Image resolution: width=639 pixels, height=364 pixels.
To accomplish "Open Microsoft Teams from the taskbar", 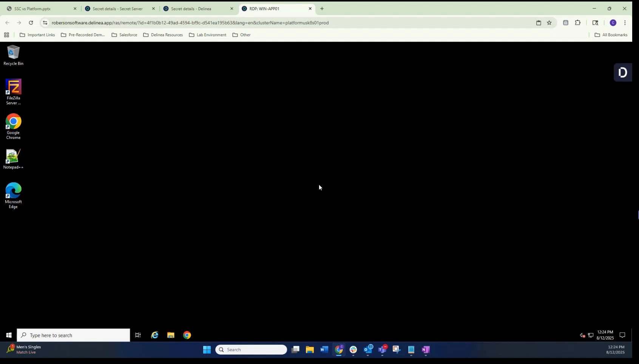I will [x=383, y=350].
